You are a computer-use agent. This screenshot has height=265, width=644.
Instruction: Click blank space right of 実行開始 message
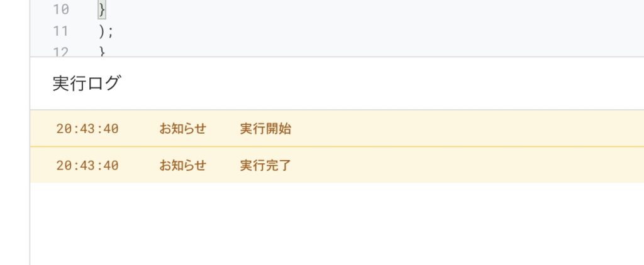[465, 129]
